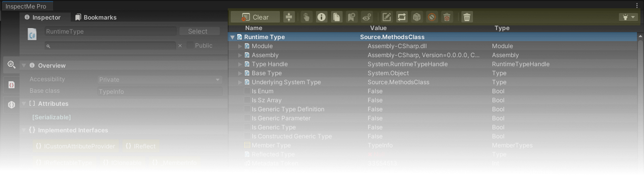Expand the Type Handle row
The image size is (644, 195).
coord(240,64)
